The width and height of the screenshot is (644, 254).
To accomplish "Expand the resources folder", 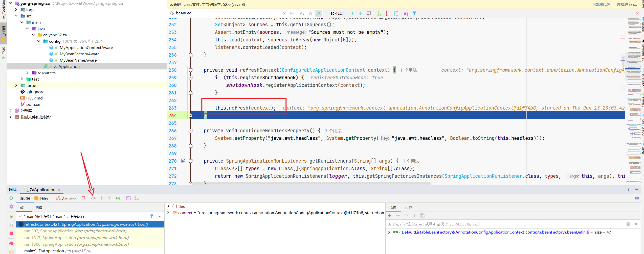I will tap(27, 73).
